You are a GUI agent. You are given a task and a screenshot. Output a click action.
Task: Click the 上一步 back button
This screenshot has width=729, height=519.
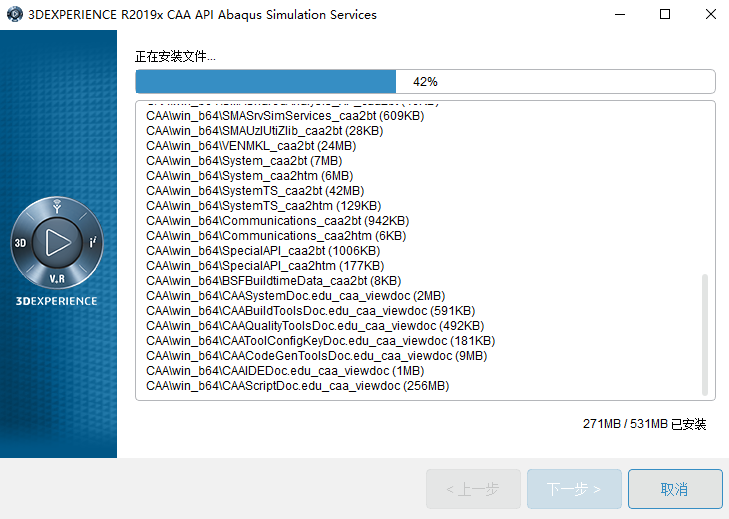click(x=473, y=489)
